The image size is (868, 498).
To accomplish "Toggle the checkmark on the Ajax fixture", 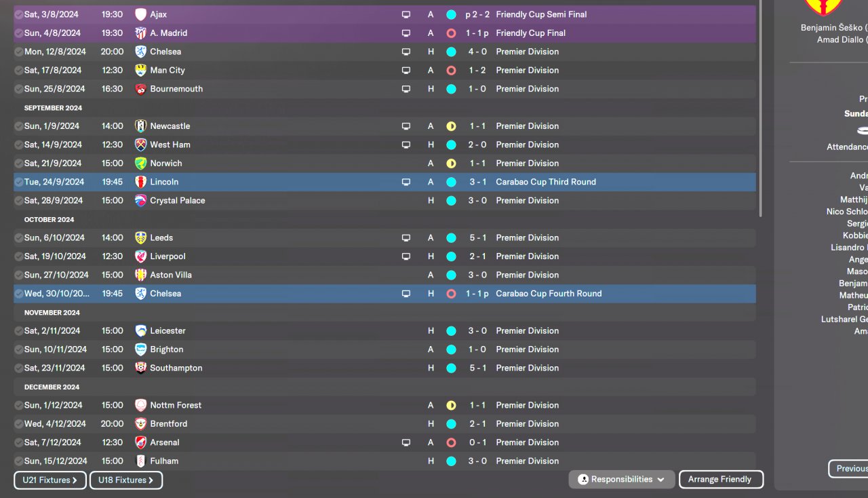I will point(18,14).
